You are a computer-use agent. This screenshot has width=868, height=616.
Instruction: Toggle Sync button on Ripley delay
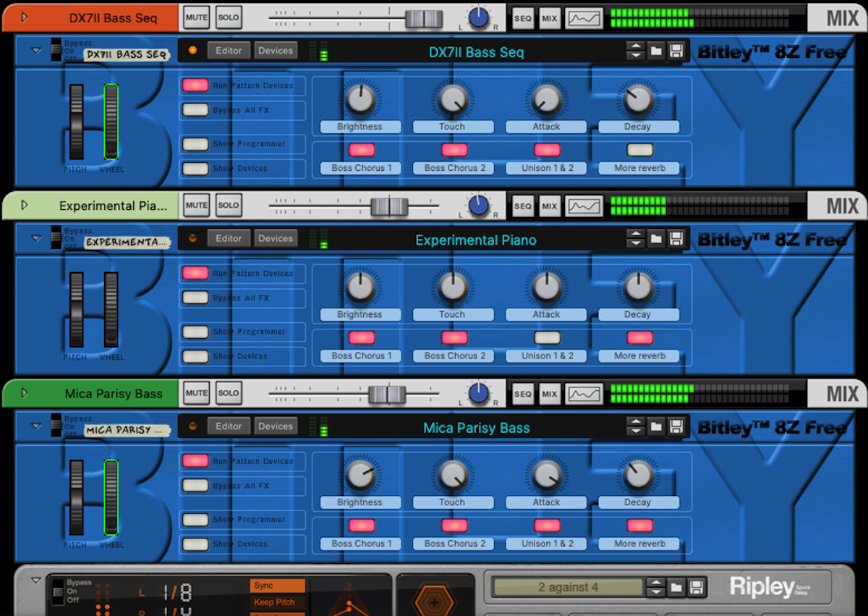point(278,586)
